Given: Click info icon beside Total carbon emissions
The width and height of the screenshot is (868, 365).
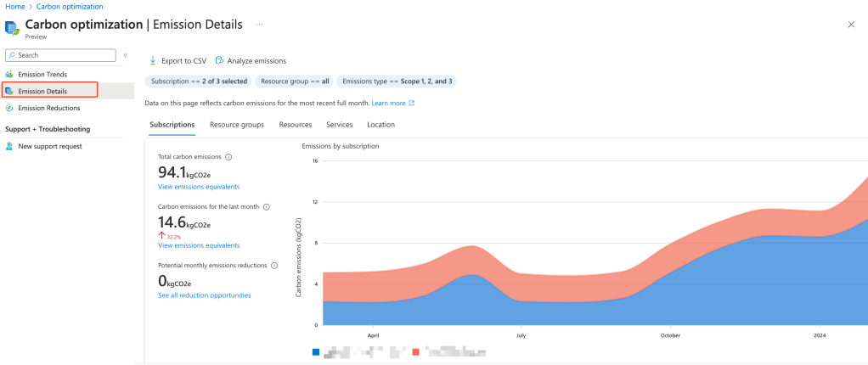Looking at the screenshot, I should coord(229,157).
